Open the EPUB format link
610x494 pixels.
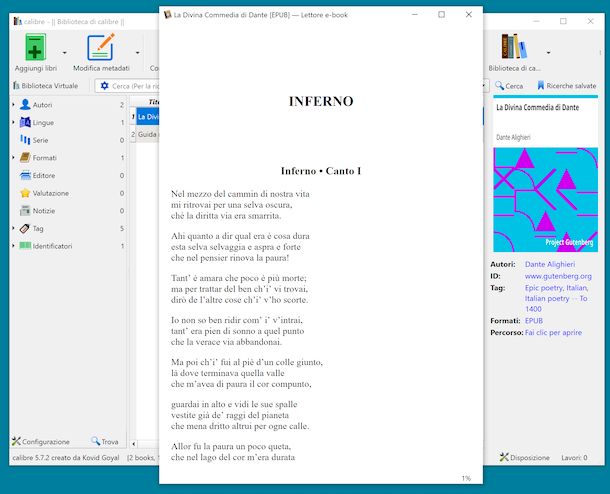coord(534,321)
